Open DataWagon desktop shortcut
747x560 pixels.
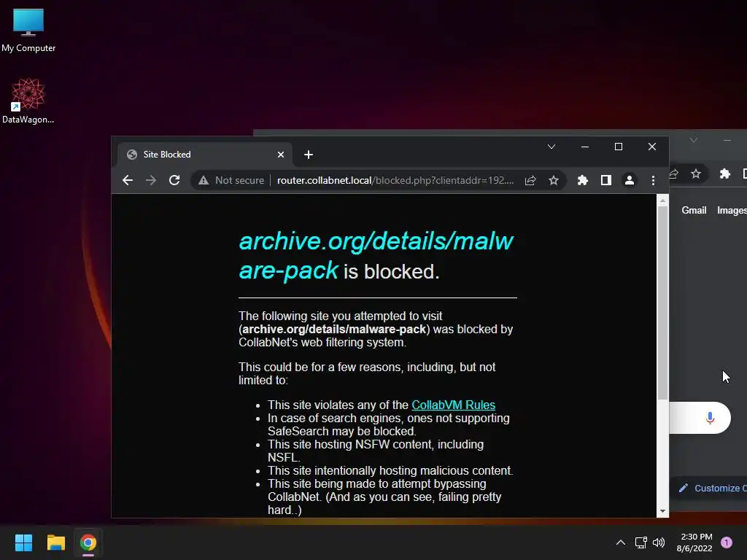click(28, 101)
